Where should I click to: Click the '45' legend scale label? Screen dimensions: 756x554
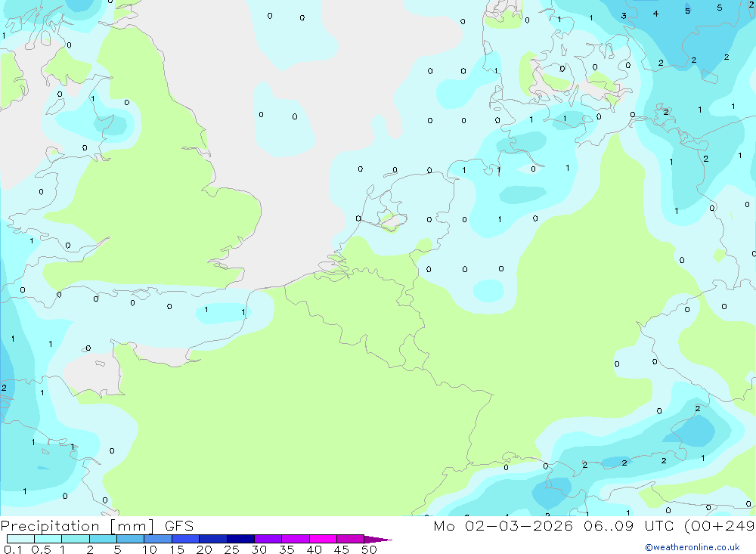342,549
